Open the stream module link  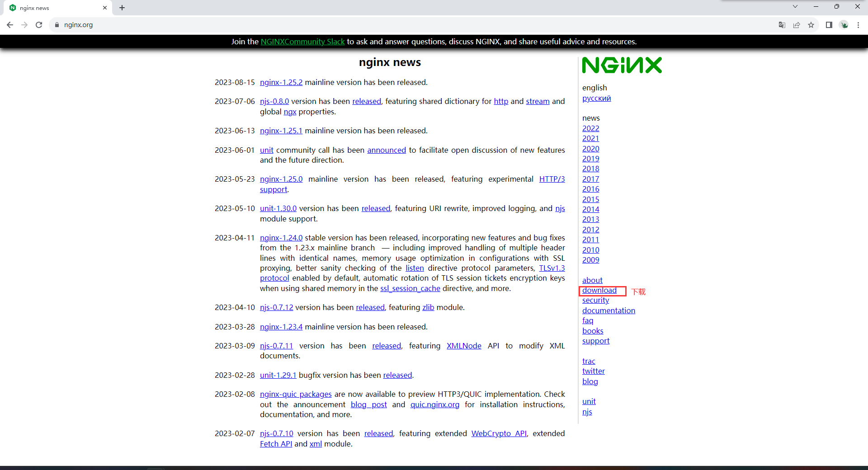[x=538, y=101]
